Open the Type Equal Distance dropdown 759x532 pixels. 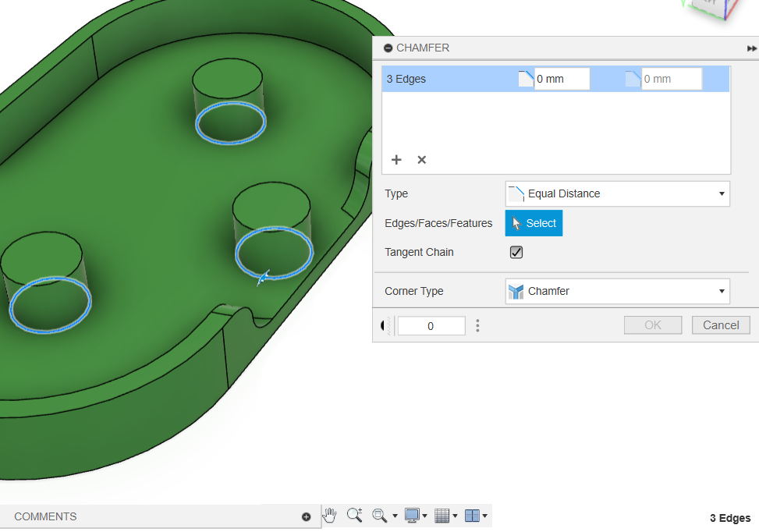[x=617, y=193]
